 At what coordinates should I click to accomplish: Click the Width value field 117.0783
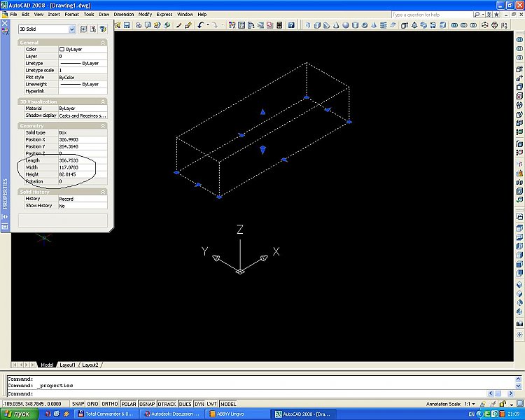[x=83, y=167]
